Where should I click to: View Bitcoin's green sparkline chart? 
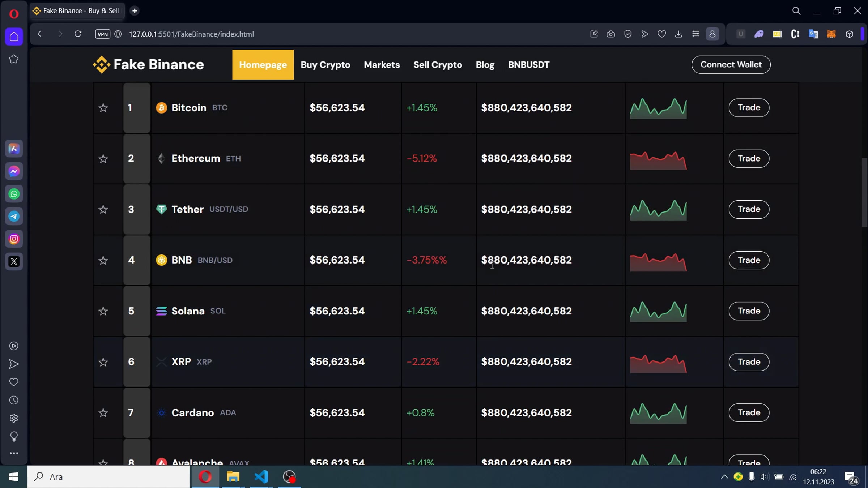[x=658, y=108]
